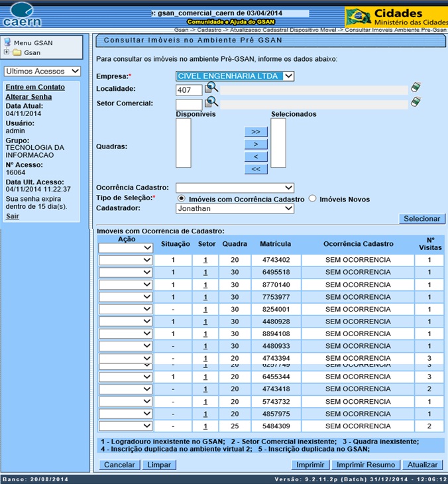The height and width of the screenshot is (484, 448).
Task: Click the Setor Comercial eraser clear icon
Action: (416, 103)
